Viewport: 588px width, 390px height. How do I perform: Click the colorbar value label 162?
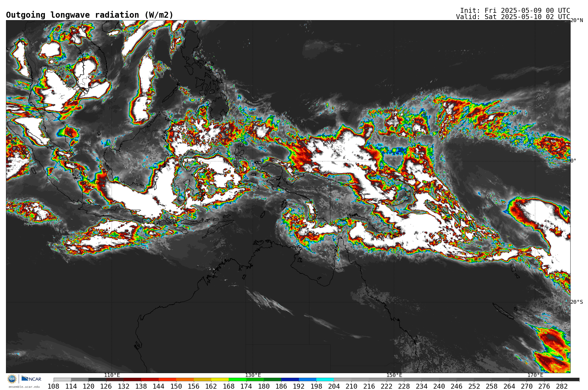[x=211, y=386]
